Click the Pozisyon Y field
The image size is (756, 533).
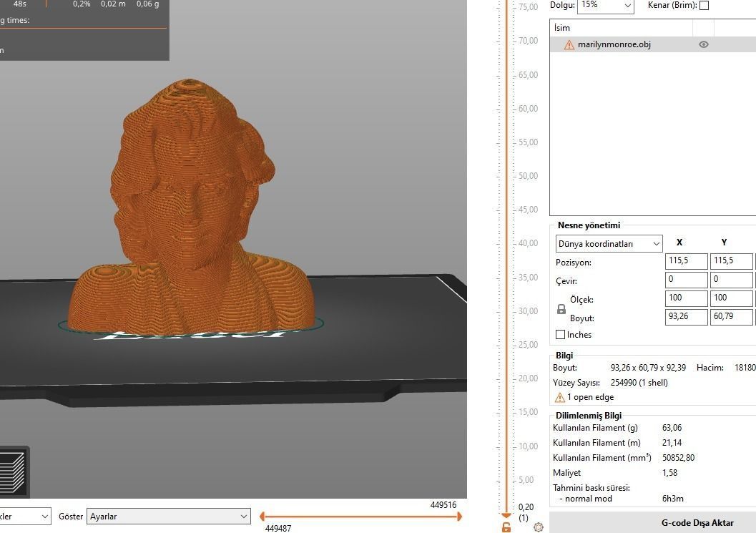731,261
